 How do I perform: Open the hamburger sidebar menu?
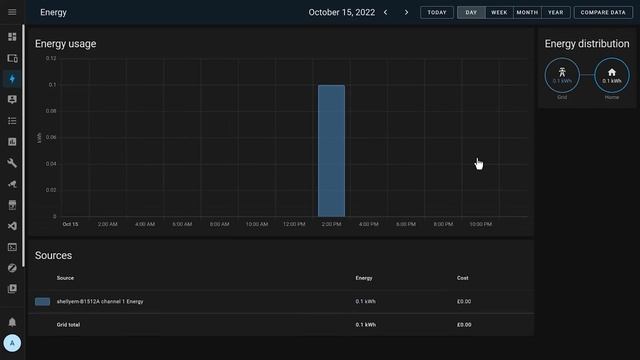(x=12, y=12)
